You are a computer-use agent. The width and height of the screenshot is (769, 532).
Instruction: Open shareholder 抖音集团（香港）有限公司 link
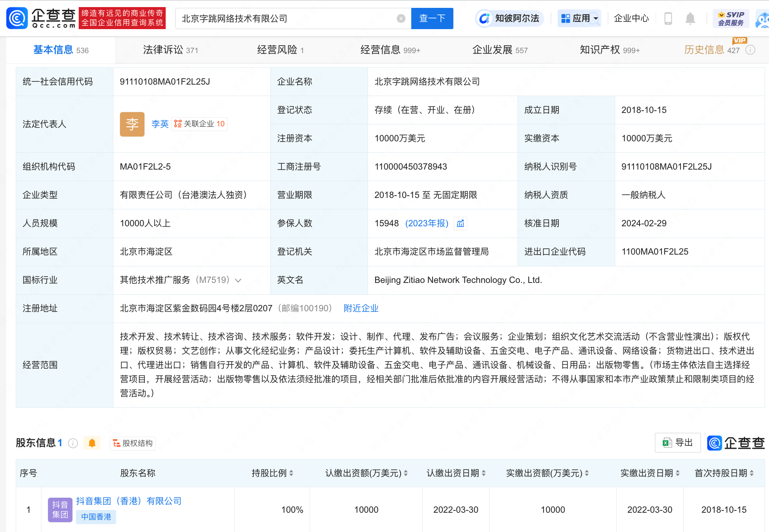point(129,501)
